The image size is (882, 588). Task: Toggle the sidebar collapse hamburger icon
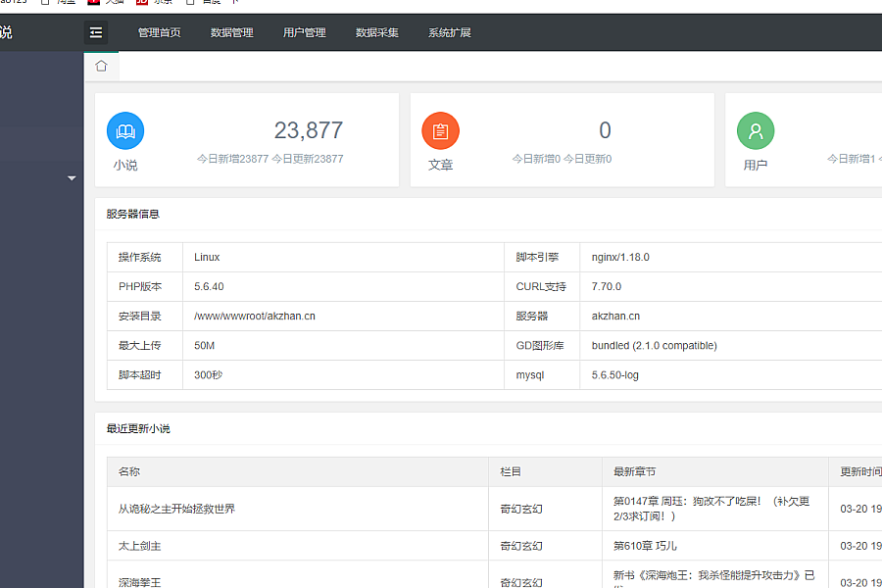[x=96, y=32]
